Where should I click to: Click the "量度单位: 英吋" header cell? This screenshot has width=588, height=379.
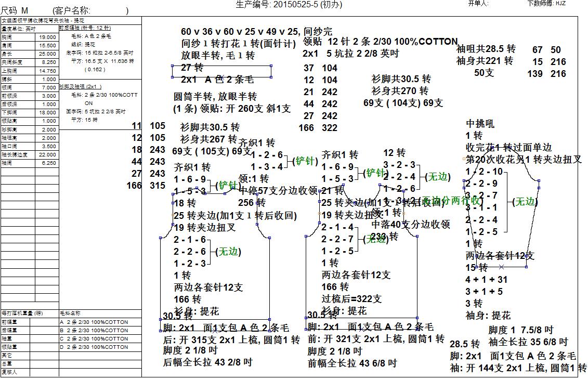[x=18, y=29]
